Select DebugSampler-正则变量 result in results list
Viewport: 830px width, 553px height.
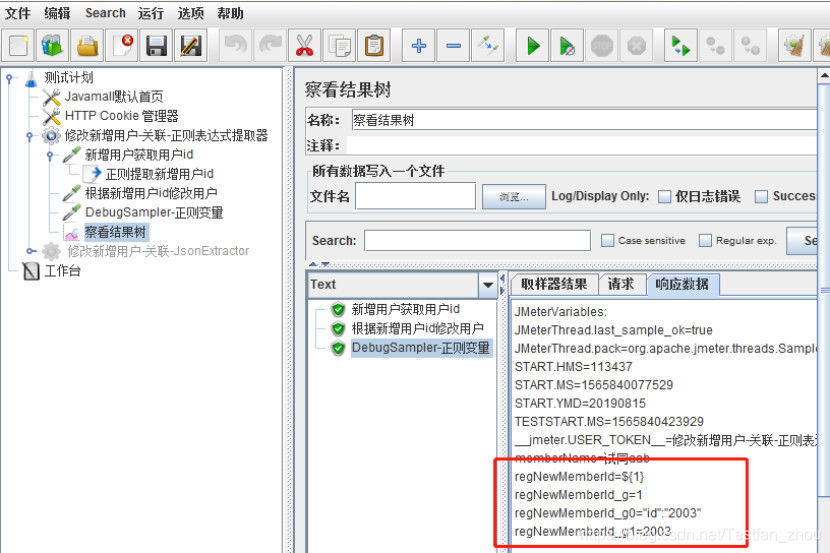point(421,348)
